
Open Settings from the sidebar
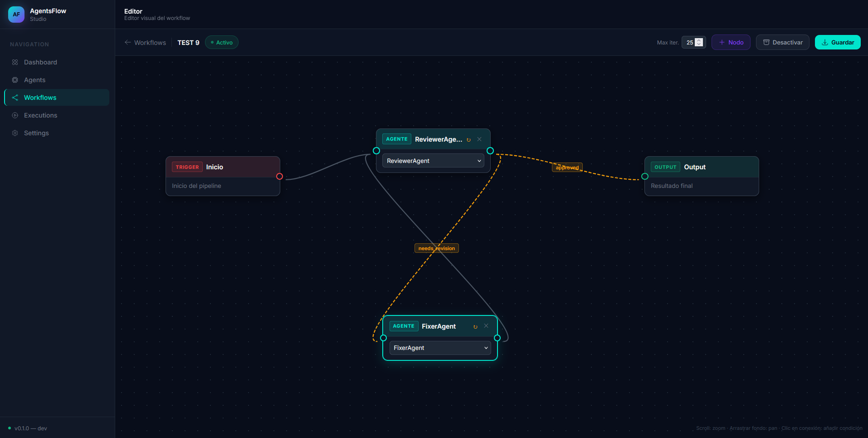point(57,133)
